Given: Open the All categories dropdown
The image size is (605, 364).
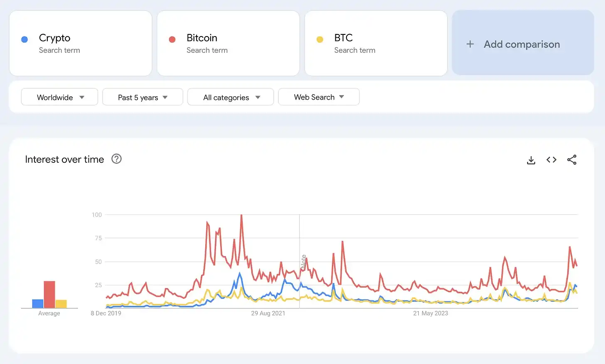Looking at the screenshot, I should 231,97.
